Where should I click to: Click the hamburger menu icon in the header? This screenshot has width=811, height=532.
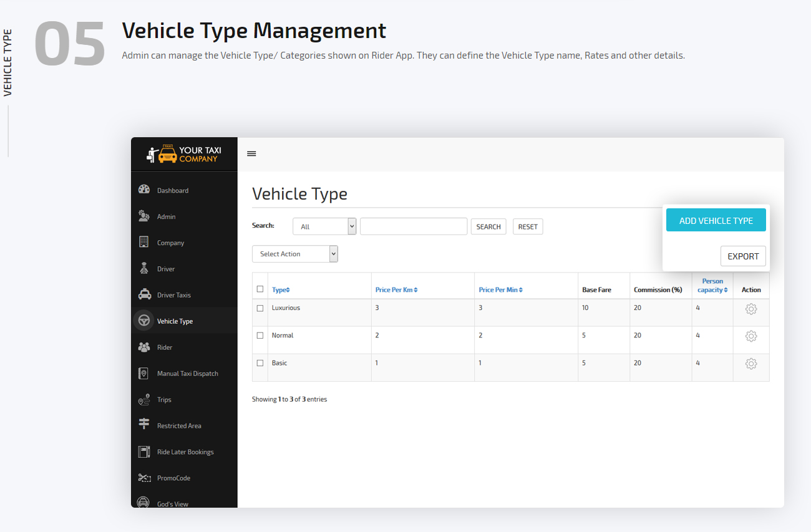251,153
